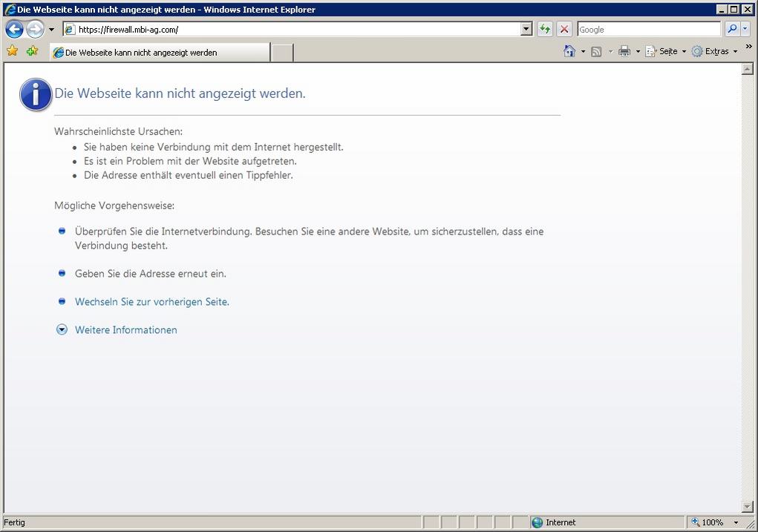This screenshot has width=758, height=532.
Task: Open the Extras menu
Action: 715,51
